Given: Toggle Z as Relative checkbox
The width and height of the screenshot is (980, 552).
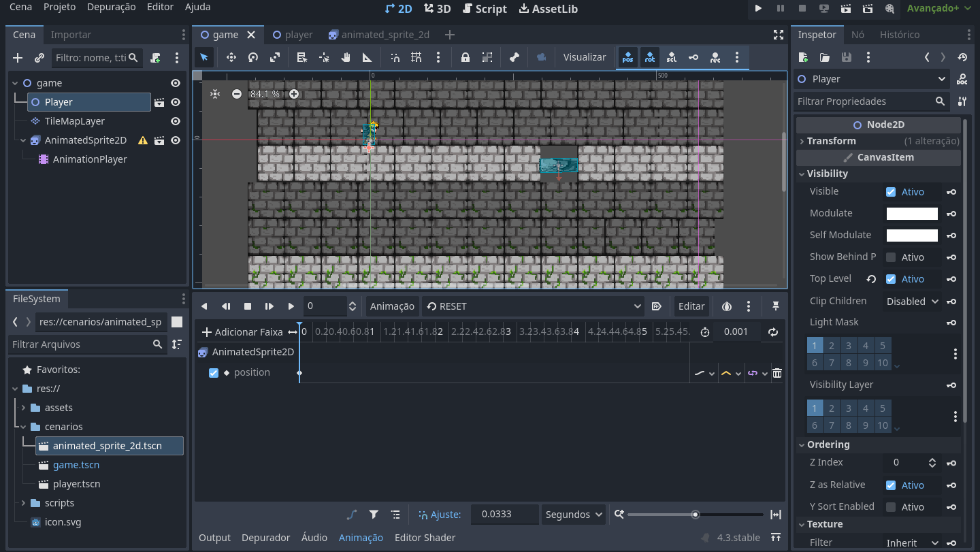Looking at the screenshot, I should (891, 485).
